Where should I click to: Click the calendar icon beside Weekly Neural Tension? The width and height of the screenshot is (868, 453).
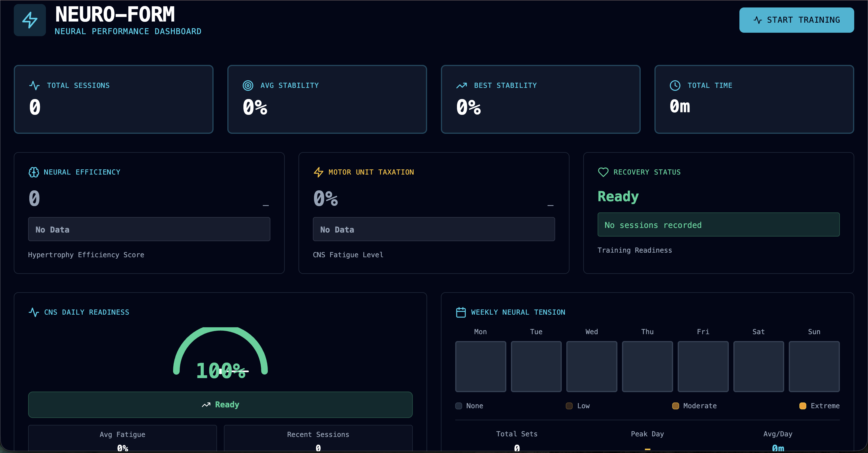coord(461,312)
